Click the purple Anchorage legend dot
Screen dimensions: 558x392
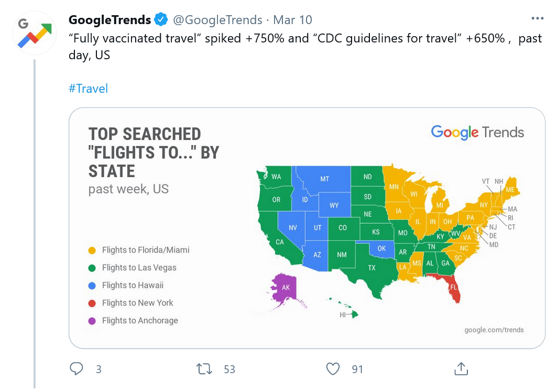pyautogui.click(x=92, y=321)
